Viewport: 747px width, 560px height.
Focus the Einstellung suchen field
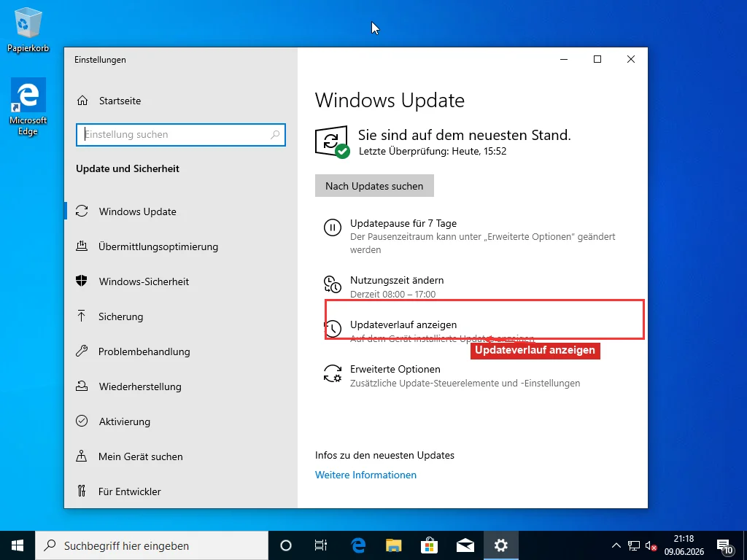click(181, 135)
